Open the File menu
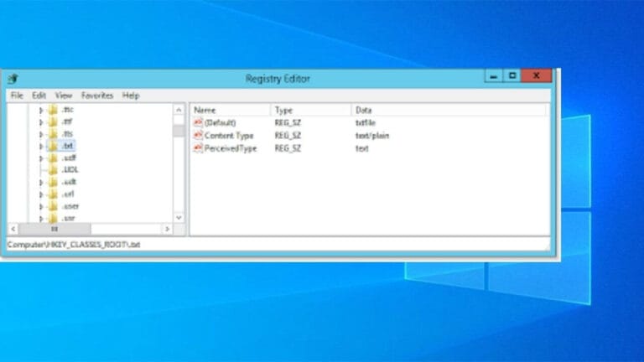 (x=17, y=96)
